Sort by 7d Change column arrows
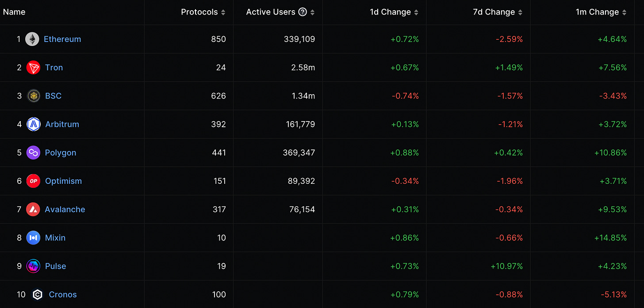The image size is (644, 308). pos(520,12)
